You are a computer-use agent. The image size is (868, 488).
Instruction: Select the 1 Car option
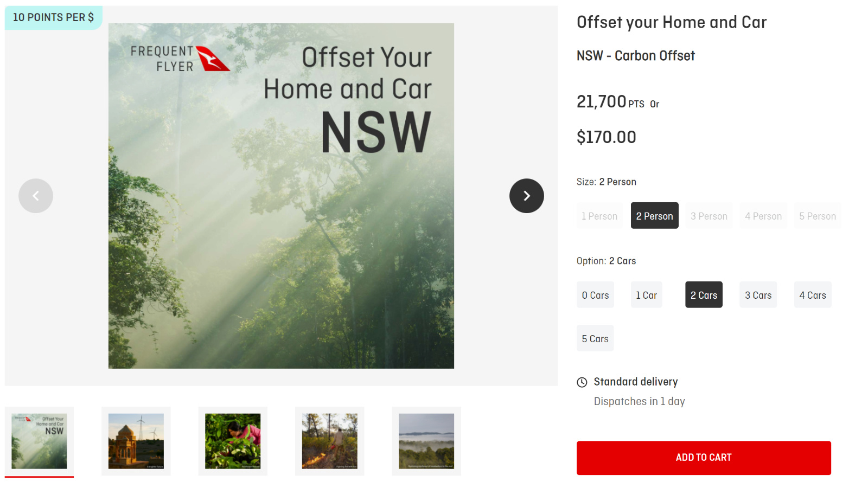point(647,295)
